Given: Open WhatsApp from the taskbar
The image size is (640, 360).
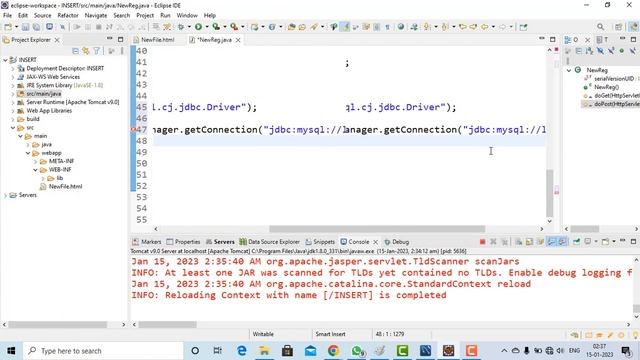Looking at the screenshot, I should (x=357, y=351).
